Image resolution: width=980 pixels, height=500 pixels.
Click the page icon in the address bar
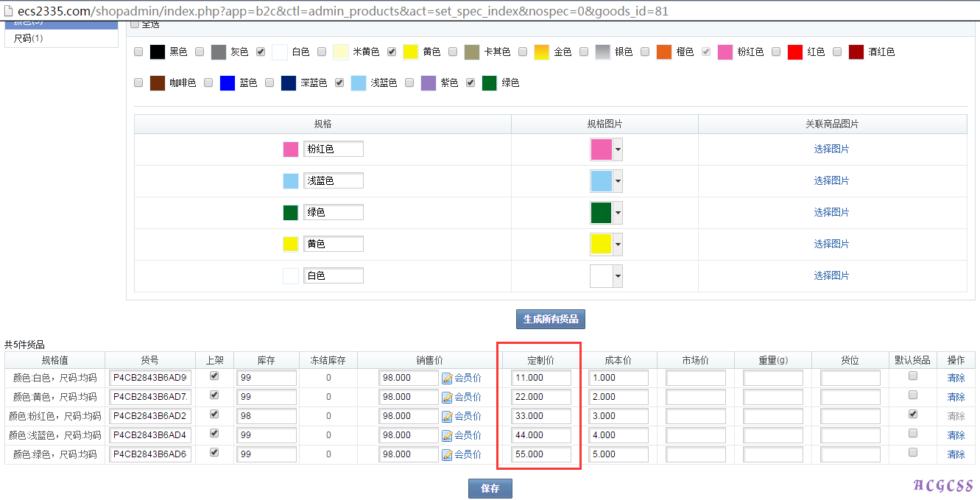pyautogui.click(x=9, y=11)
